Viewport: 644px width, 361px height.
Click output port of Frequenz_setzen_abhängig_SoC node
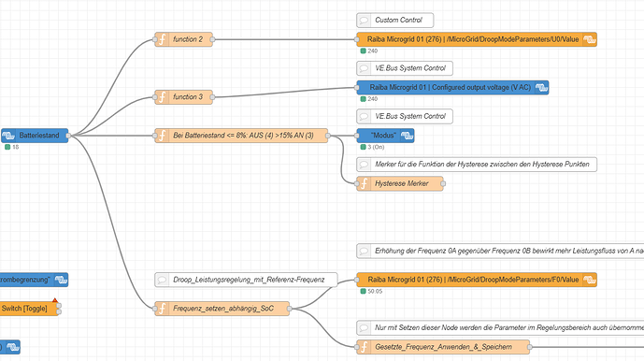[289, 309]
